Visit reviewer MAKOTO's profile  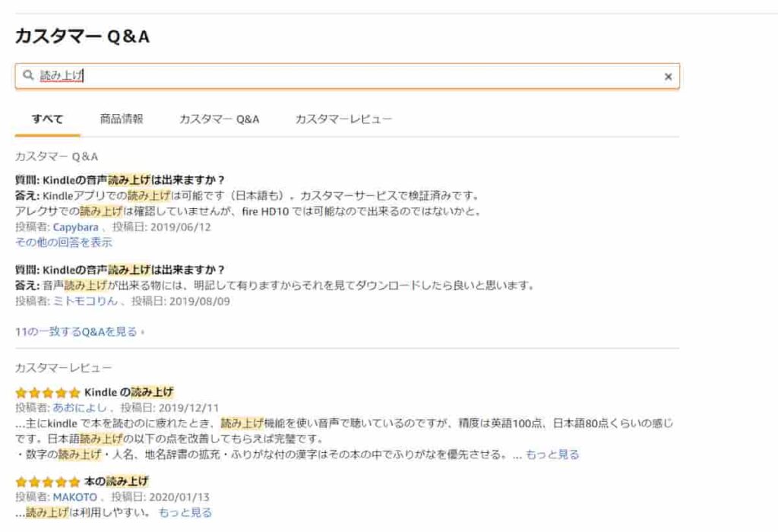point(74,497)
